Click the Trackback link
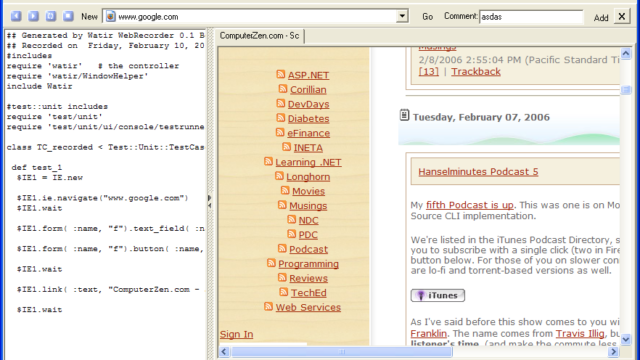This screenshot has height=360, width=640. (x=476, y=72)
